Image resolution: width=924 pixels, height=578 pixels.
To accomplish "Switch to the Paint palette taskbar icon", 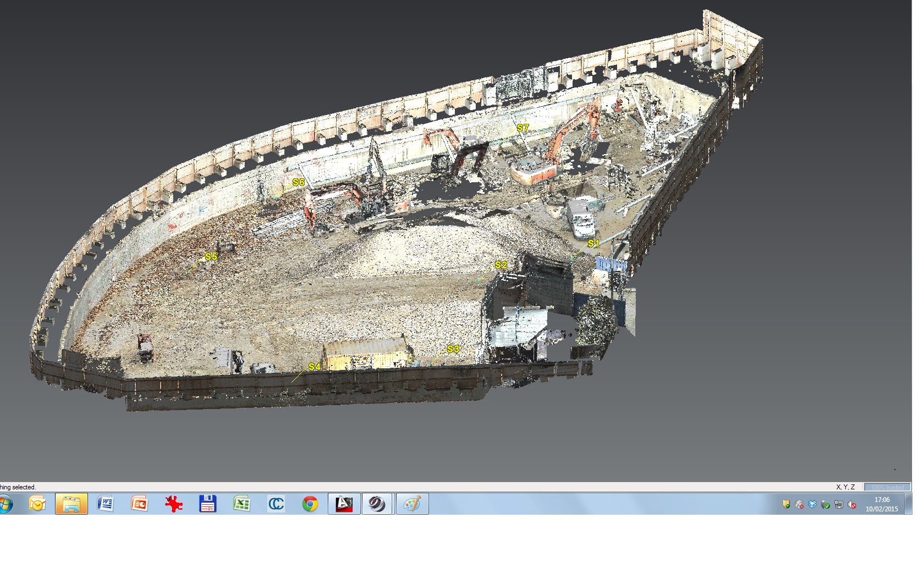I will pos(412,504).
